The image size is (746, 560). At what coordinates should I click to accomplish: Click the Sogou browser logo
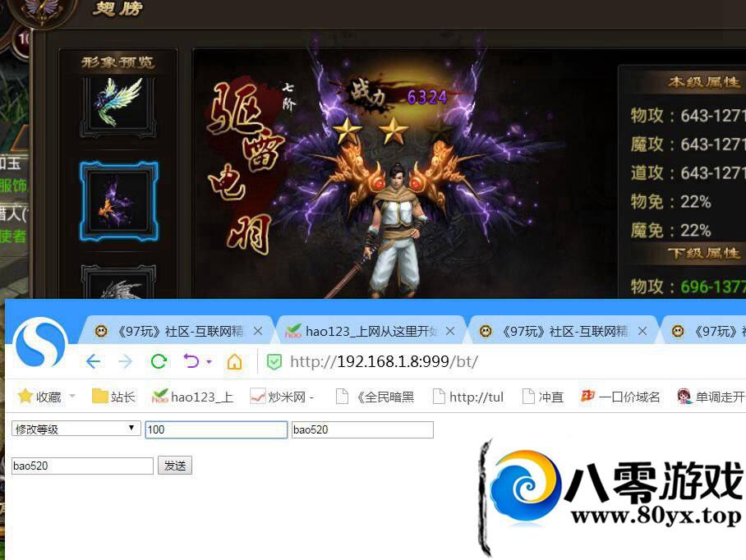point(40,342)
